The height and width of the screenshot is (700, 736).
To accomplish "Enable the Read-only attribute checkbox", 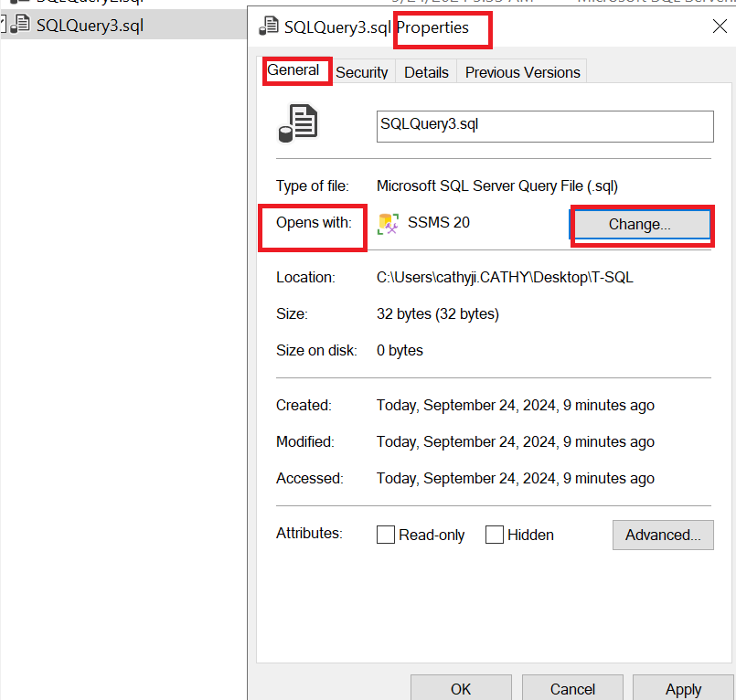I will (385, 535).
